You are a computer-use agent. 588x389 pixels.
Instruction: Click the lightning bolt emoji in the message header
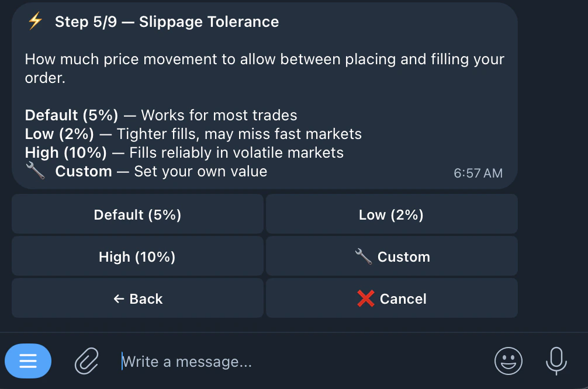click(35, 22)
